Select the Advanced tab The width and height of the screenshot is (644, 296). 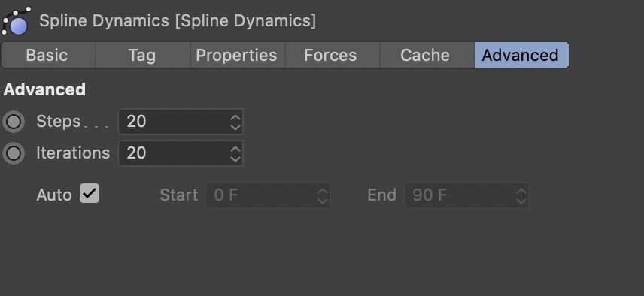pos(521,55)
